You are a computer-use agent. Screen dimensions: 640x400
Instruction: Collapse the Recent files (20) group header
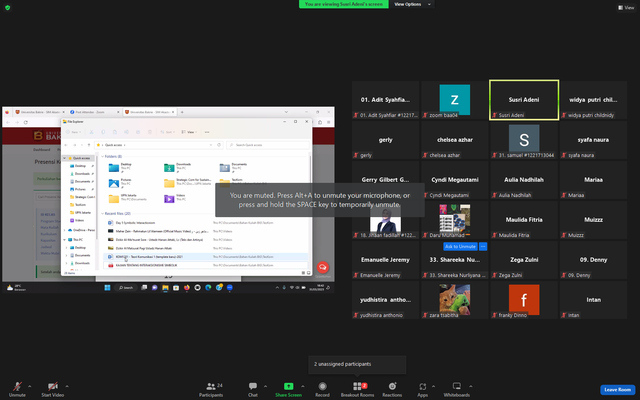(102, 213)
